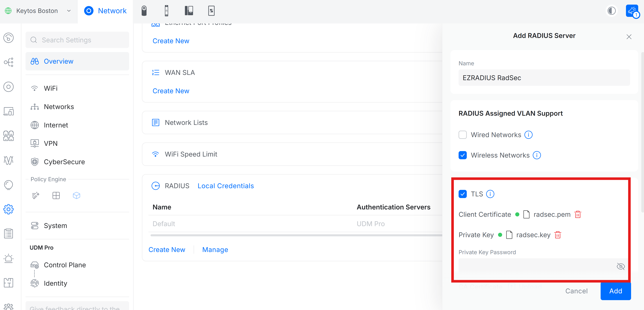Open the UniFi Connect app
This screenshot has width=644, height=310.
pos(211,11)
